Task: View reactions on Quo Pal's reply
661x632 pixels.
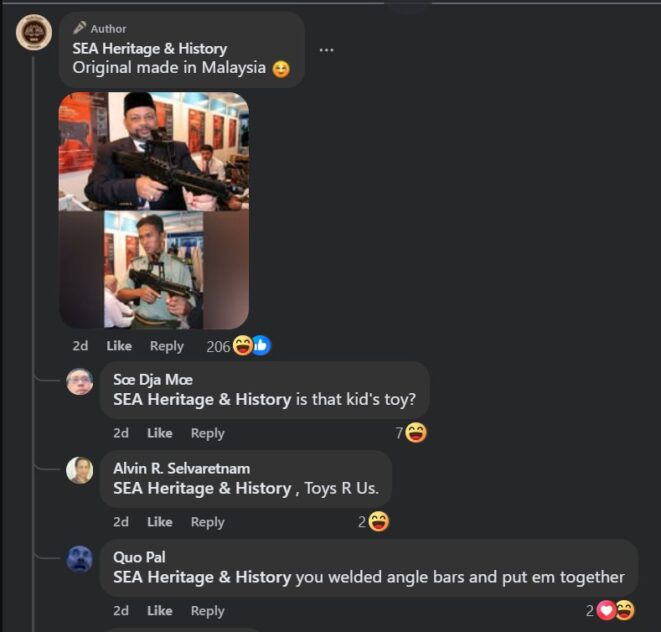Action: click(610, 609)
